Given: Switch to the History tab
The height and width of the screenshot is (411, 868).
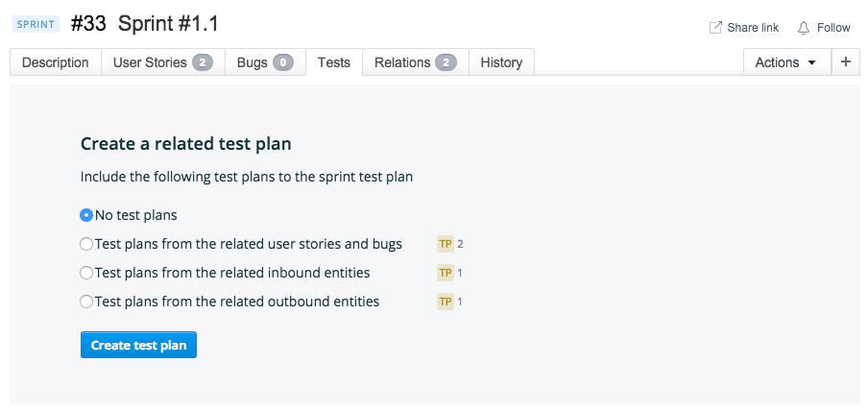Looking at the screenshot, I should click(501, 62).
